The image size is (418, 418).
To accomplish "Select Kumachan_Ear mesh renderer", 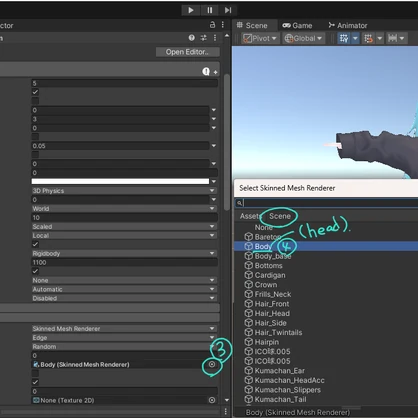I will pyautogui.click(x=326, y=371).
